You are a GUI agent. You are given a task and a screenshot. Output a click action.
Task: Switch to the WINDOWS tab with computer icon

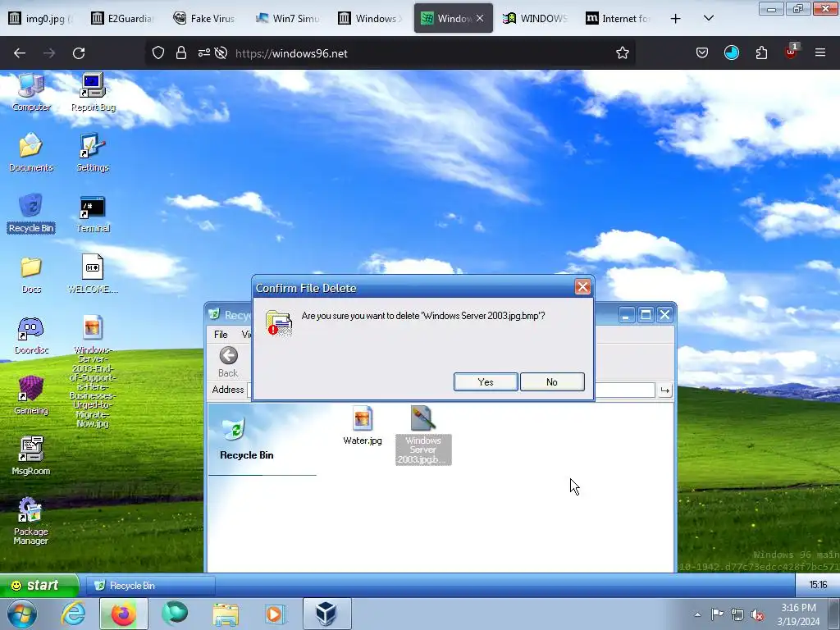coord(535,19)
